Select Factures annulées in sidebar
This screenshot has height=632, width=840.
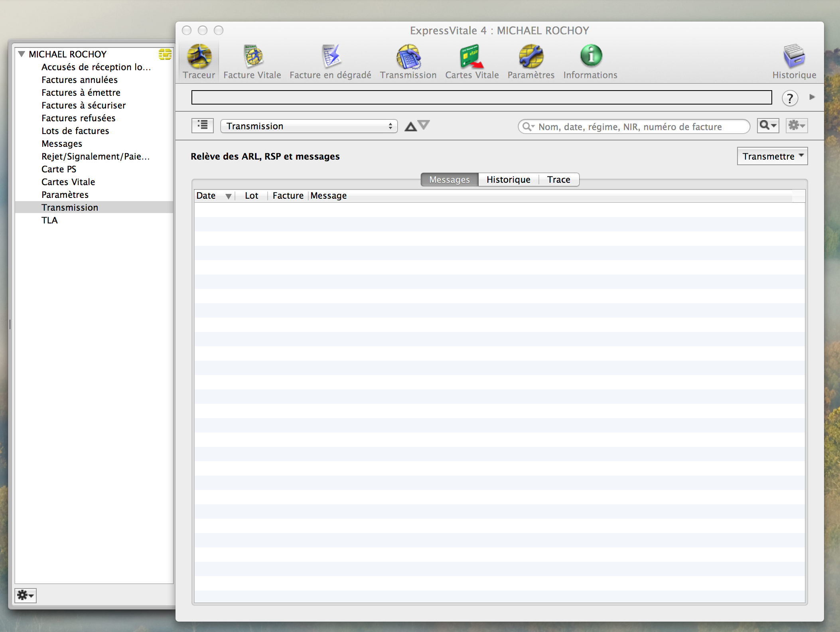[x=79, y=80]
